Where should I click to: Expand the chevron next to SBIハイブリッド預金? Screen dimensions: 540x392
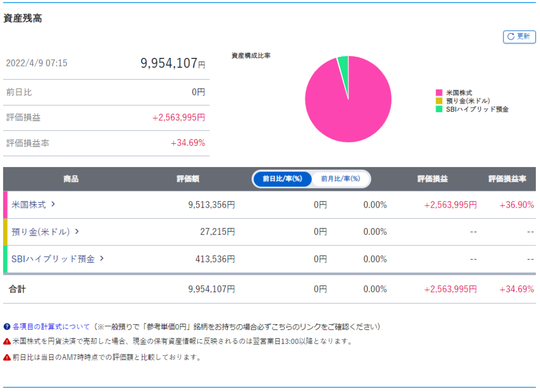point(102,259)
